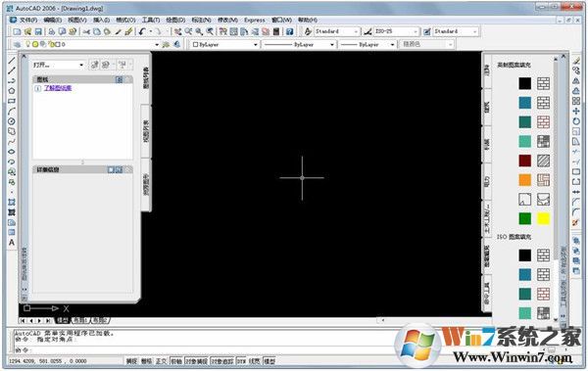Screen dimensions: 588x371
Task: Toggle 栅格 grid display in status bar
Action: click(x=146, y=361)
